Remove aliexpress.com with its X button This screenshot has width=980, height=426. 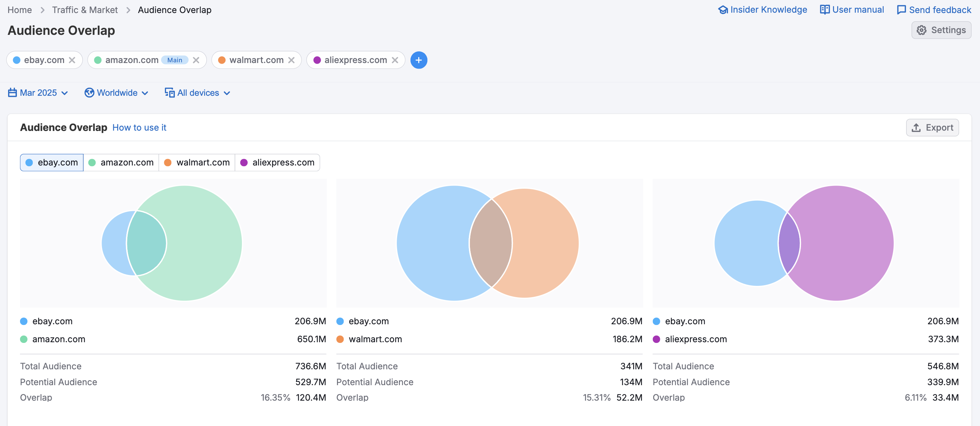pos(395,60)
